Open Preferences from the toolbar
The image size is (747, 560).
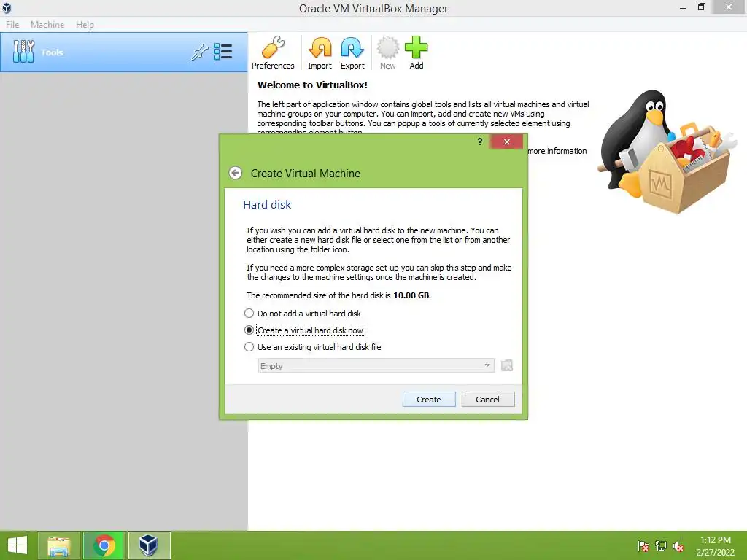(x=273, y=52)
